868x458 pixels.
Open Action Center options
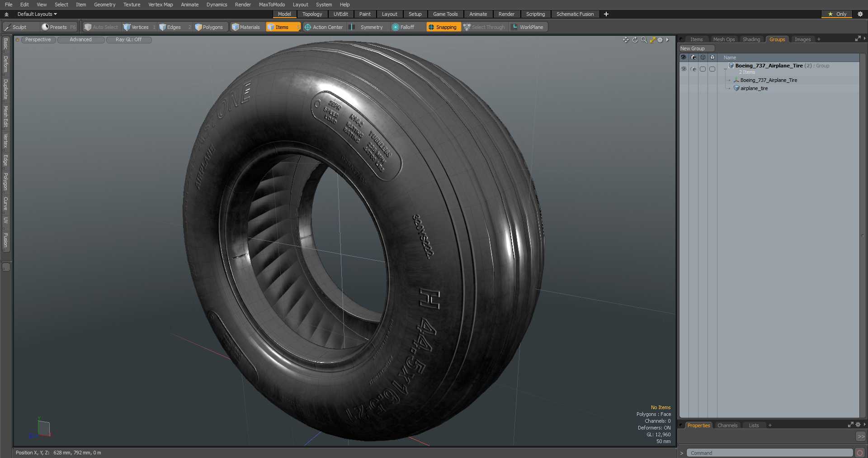323,27
